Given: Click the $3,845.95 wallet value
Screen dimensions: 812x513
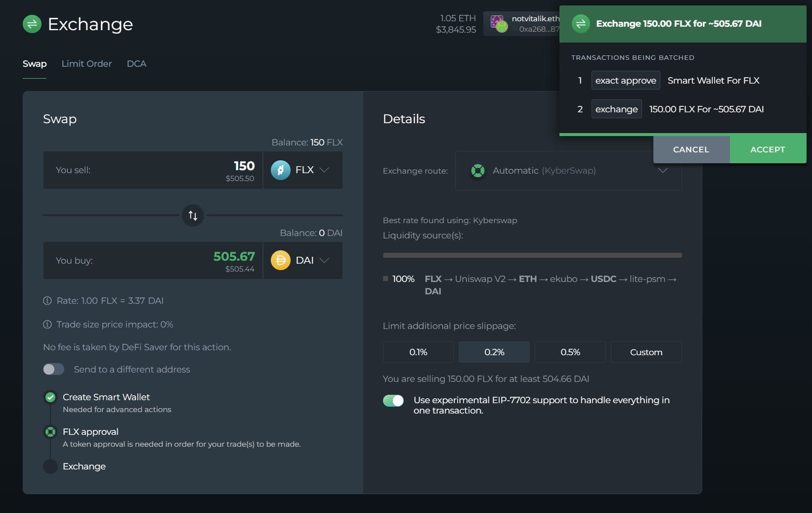Looking at the screenshot, I should tap(456, 30).
